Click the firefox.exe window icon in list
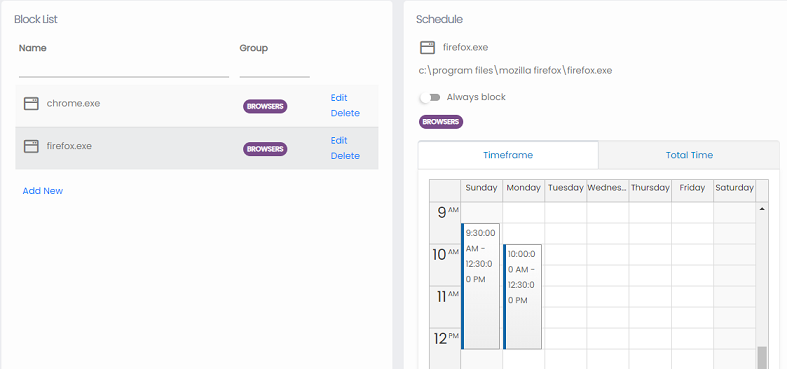Image resolution: width=787 pixels, height=369 pixels. [31, 147]
